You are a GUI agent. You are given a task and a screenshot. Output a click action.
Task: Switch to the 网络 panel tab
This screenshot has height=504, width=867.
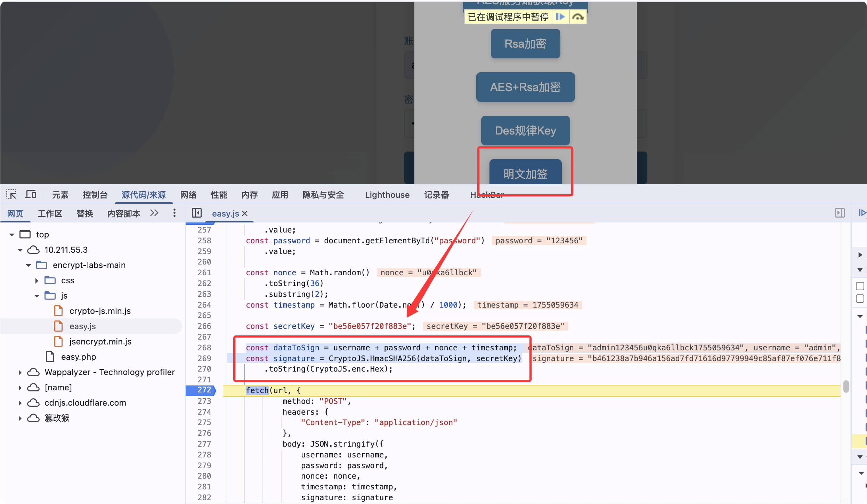pos(188,195)
